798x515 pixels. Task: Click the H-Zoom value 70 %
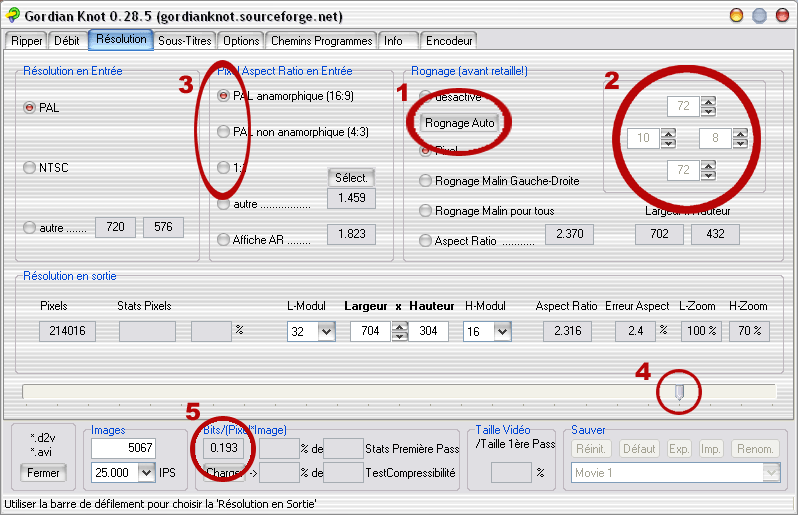750,331
